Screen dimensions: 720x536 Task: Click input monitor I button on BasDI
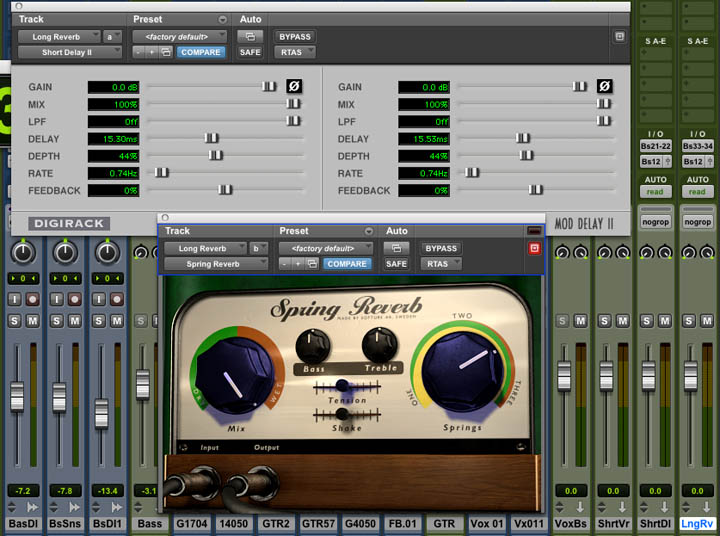click(x=15, y=299)
